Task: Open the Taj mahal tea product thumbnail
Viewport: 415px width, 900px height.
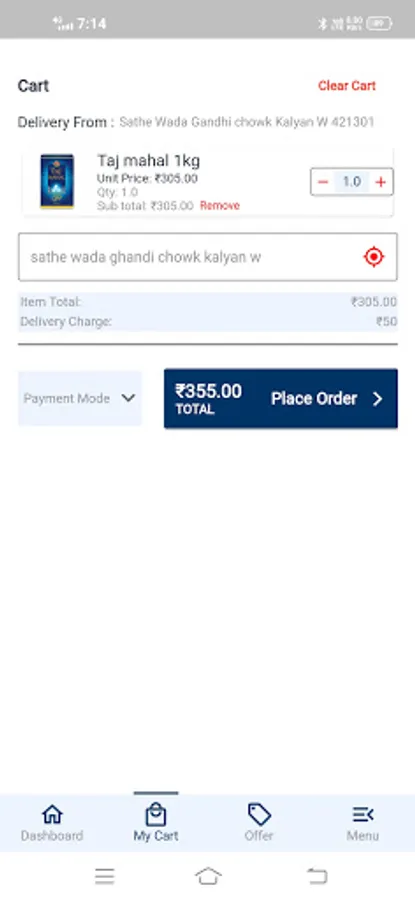Action: click(x=57, y=181)
